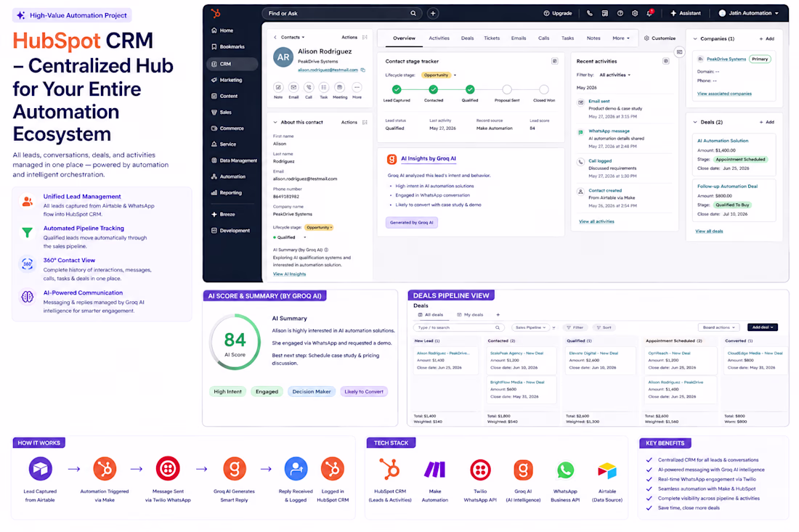Click the More ellipsis icon under Alison Rodriguez

[357, 87]
